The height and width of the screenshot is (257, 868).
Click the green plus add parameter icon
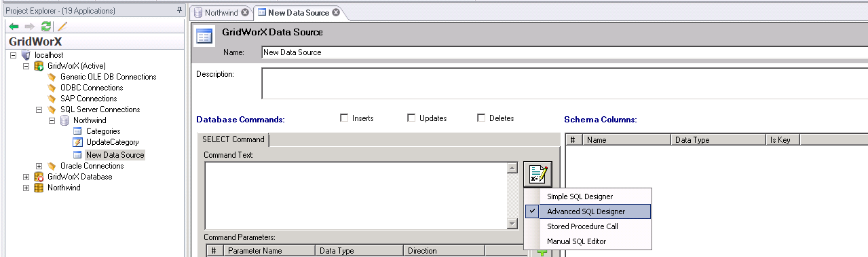[x=542, y=253]
